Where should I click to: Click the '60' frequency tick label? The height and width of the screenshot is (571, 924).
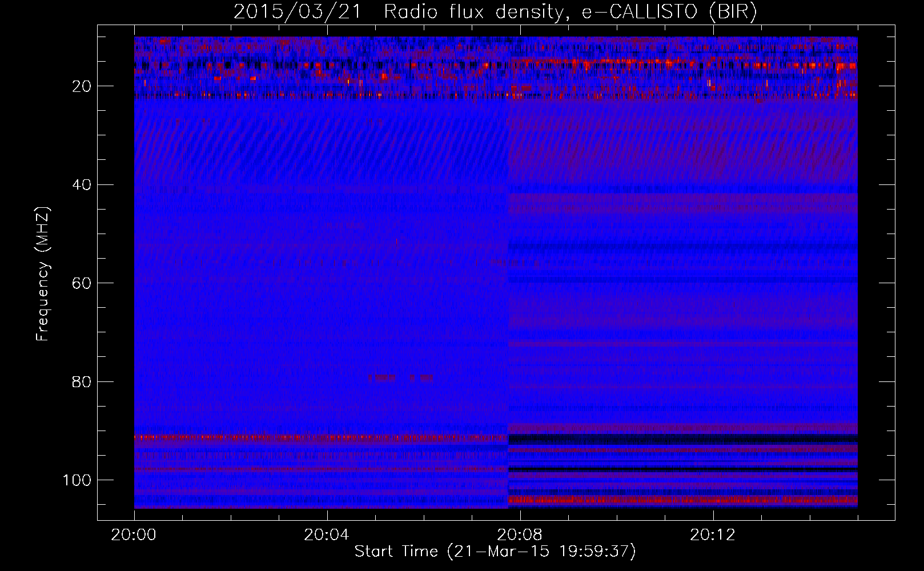[82, 283]
